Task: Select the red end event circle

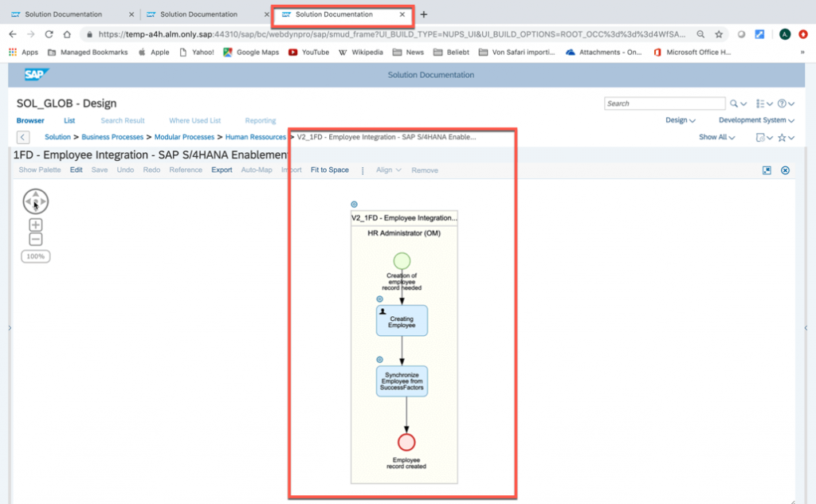Action: [406, 442]
